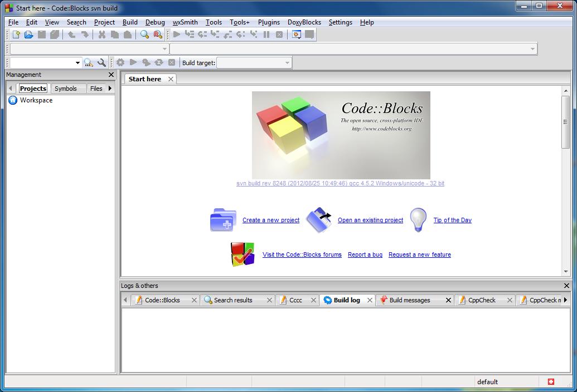Viewport: 577px width, 392px height.
Task: Click the Copy toolbar icon
Action: coord(115,35)
